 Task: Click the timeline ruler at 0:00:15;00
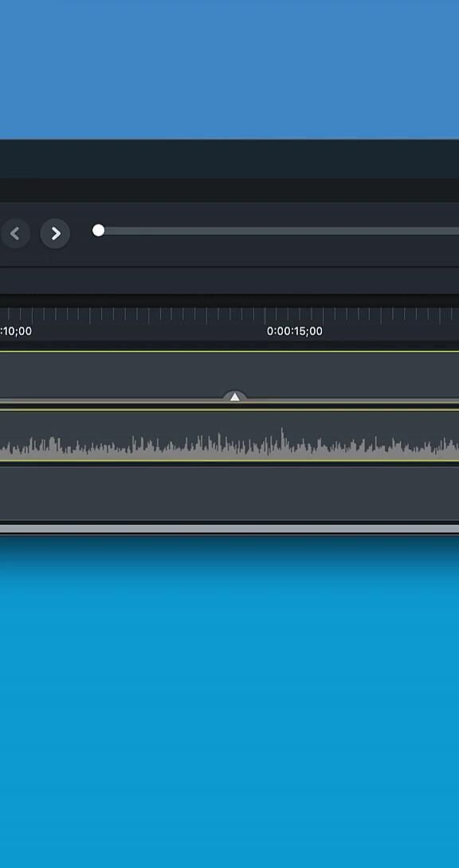pyautogui.click(x=295, y=331)
